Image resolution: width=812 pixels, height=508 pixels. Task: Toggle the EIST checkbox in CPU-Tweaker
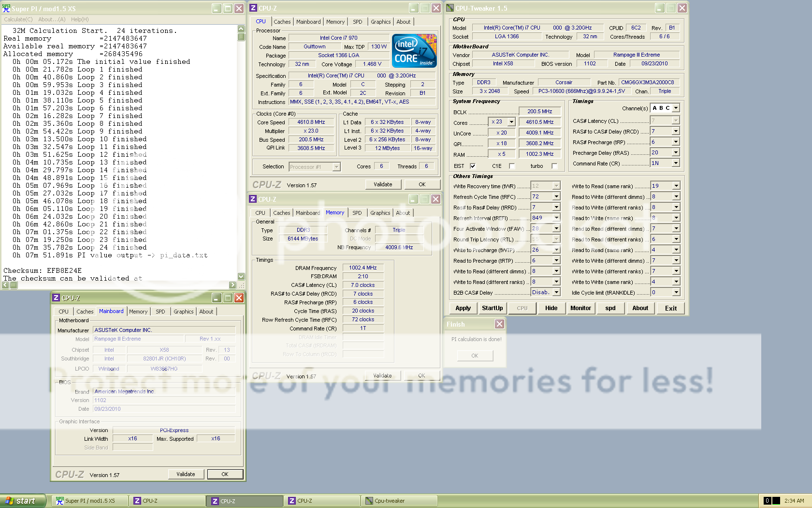point(472,166)
